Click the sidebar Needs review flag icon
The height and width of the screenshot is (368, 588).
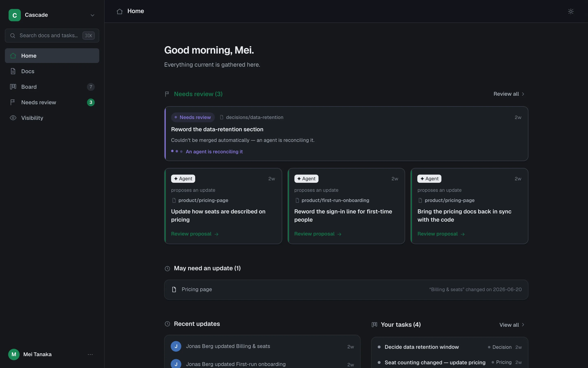(13, 102)
